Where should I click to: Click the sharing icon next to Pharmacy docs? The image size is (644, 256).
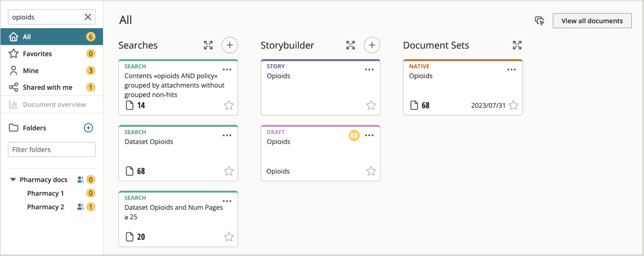tap(80, 180)
